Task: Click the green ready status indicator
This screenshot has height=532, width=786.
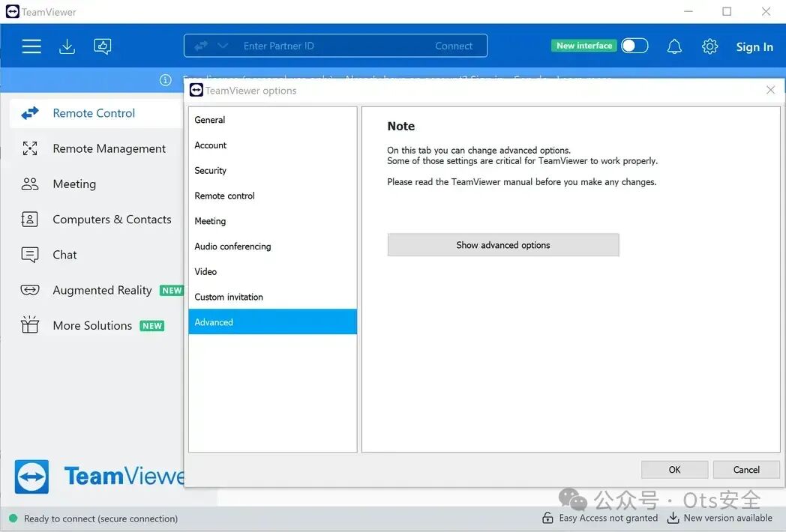Action: 13,519
